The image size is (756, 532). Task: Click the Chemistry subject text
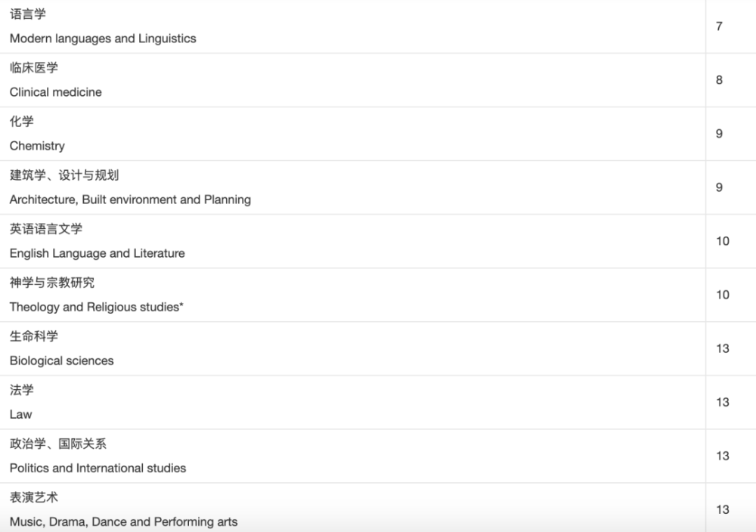point(37,146)
